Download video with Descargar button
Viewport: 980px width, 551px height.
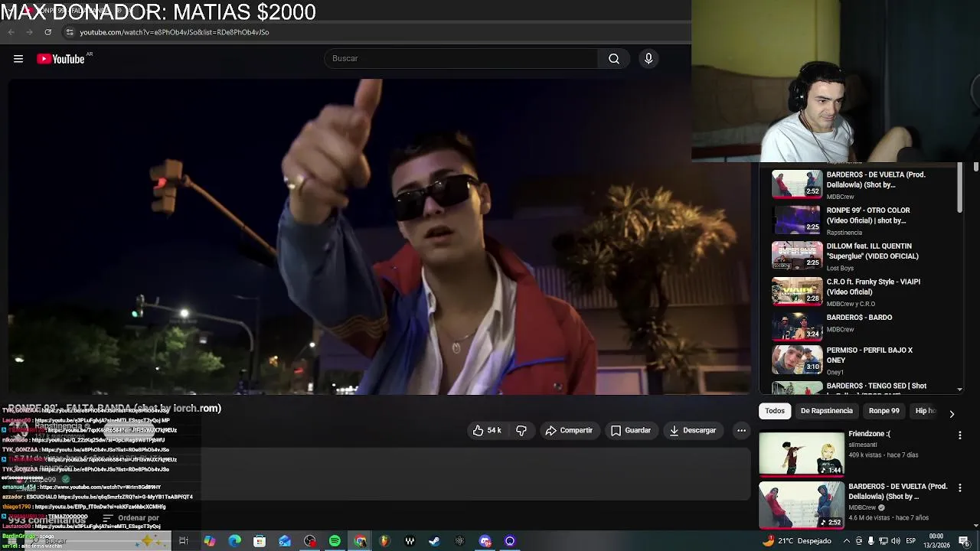(x=692, y=431)
